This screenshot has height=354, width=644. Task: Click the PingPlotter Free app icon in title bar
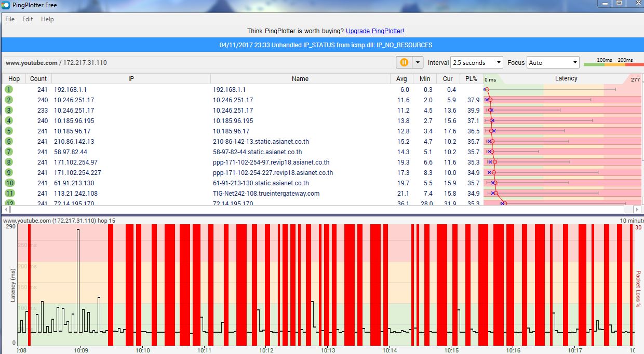(x=5, y=5)
